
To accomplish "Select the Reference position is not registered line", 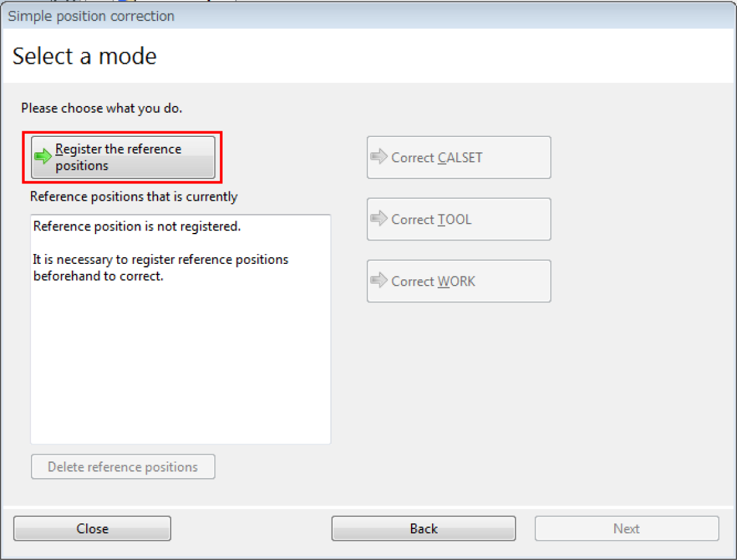I will pyautogui.click(x=137, y=227).
